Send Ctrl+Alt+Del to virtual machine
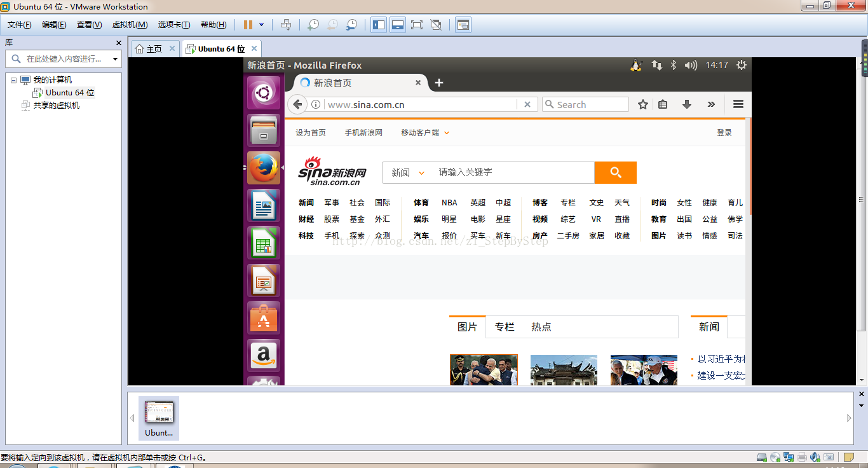868x468 pixels. point(286,25)
